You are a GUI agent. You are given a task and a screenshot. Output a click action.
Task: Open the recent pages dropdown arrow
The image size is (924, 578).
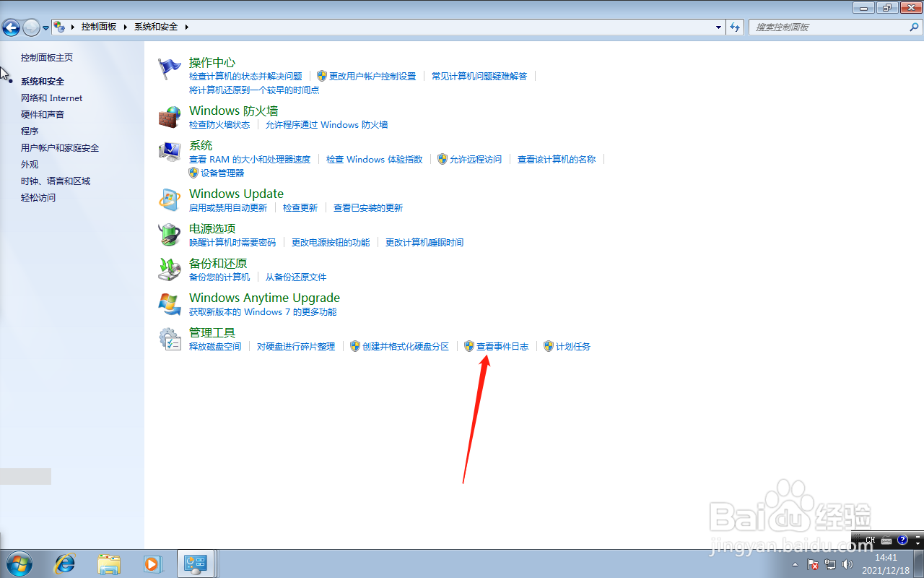(46, 27)
